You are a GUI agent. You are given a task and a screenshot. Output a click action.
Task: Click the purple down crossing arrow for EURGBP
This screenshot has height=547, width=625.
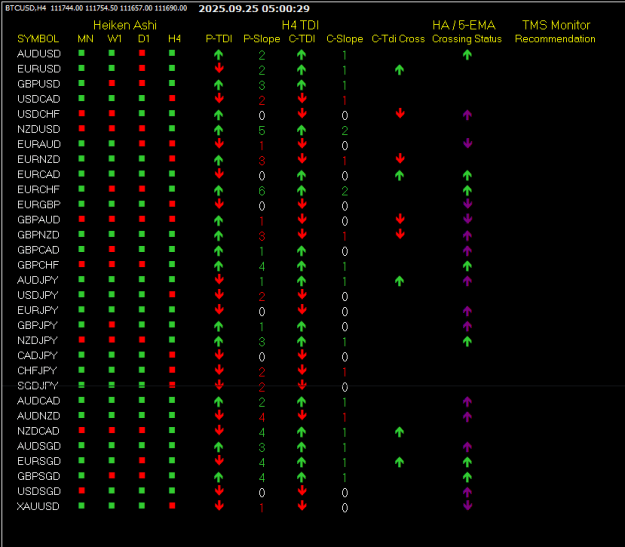pos(468,204)
